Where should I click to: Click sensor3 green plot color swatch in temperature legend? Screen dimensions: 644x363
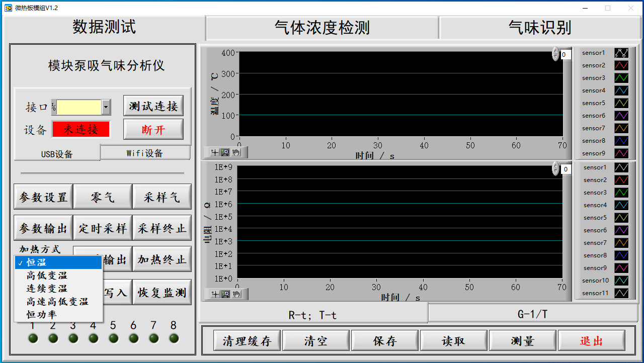click(621, 78)
